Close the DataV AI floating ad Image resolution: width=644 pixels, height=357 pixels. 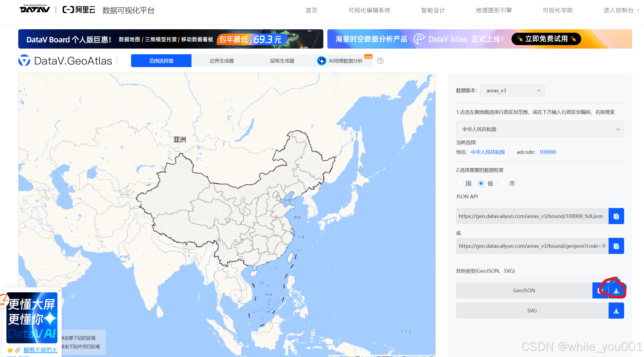pyautogui.click(x=59, y=291)
